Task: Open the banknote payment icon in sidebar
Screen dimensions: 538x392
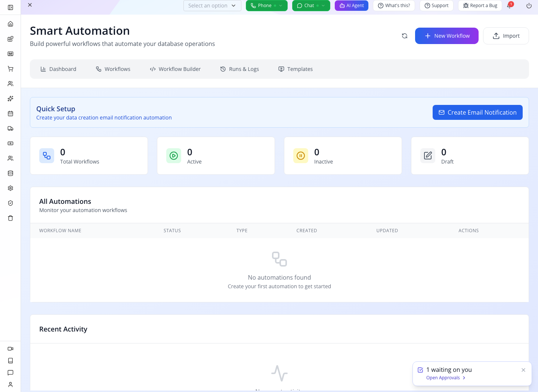Action: (x=10, y=143)
